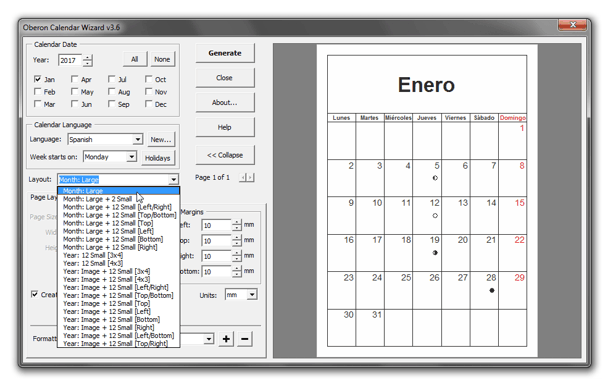Click day 28 in calendar preview
This screenshot has width=606, height=390.
pyautogui.click(x=491, y=278)
